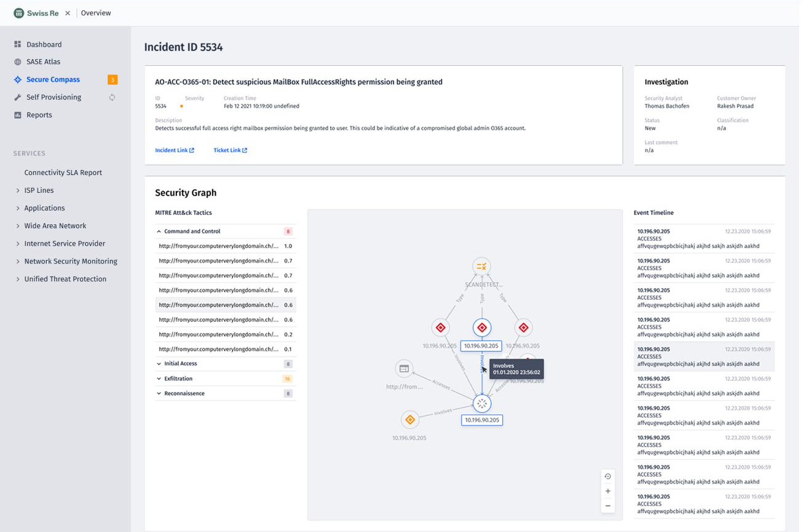Expand Applications service
809x532 pixels.
click(x=44, y=208)
